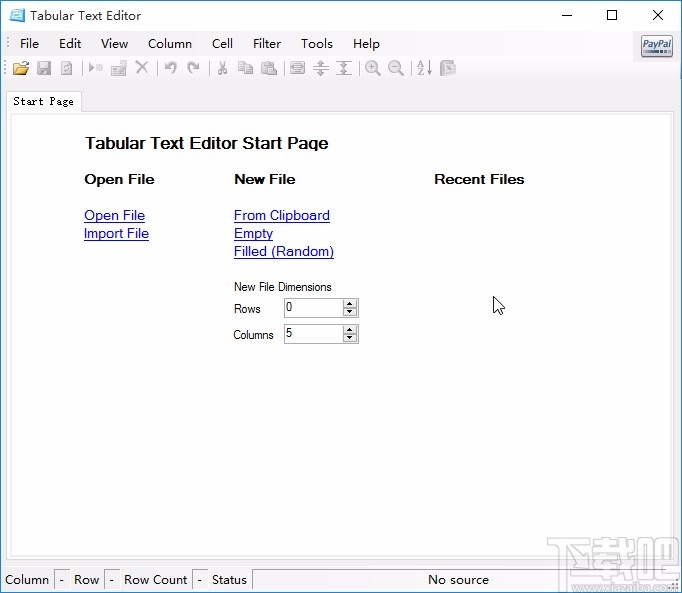Viewport: 682px width, 593px height.
Task: Click the reload file icon
Action: [x=67, y=68]
